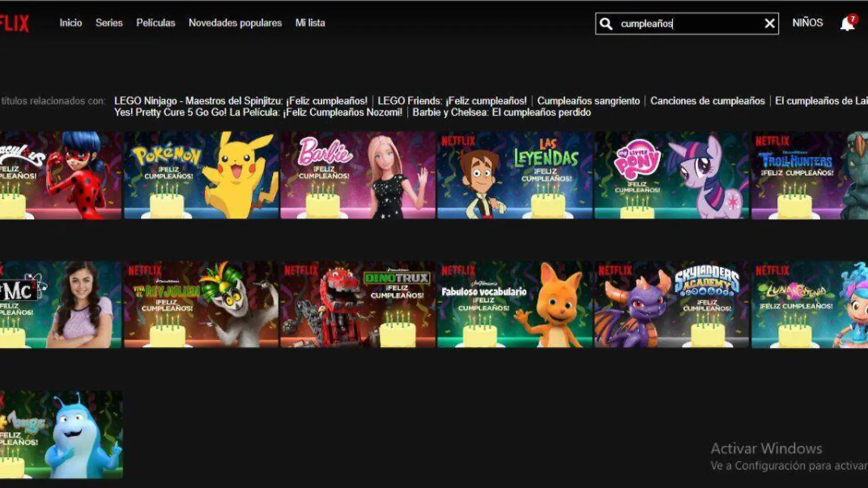Open LEGO Friends ¡Feliz cumpleaños! link
Viewport: 868px width, 488px height.
pyautogui.click(x=452, y=101)
